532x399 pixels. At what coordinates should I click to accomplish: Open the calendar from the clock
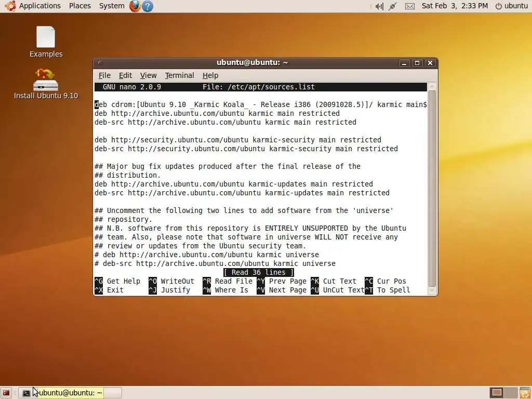point(455,6)
